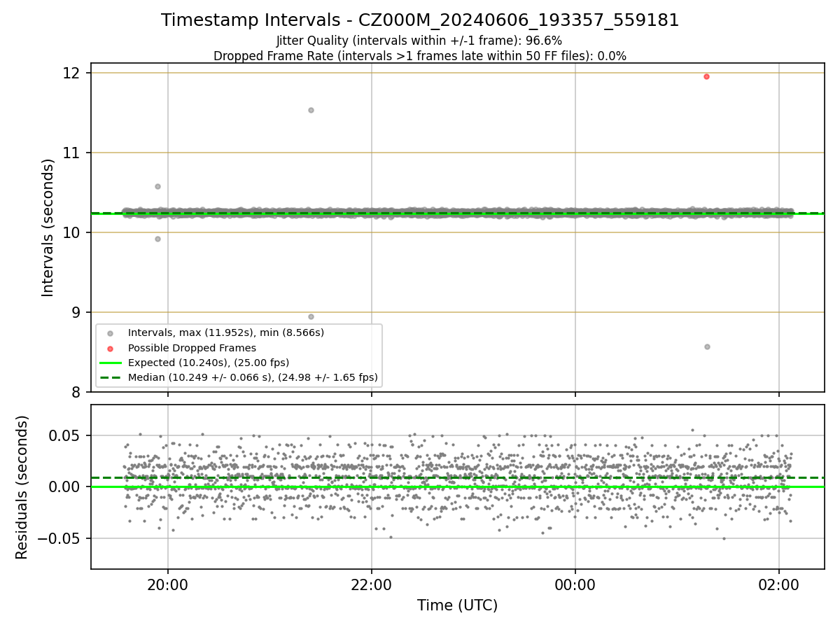Click legend entry Median (10.249 +/- 0.066 s)
This screenshot has height=630, width=840.
253,377
